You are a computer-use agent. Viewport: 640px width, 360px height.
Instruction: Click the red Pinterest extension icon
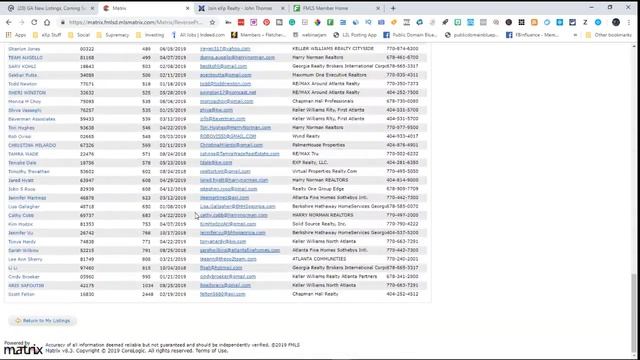point(267,22)
